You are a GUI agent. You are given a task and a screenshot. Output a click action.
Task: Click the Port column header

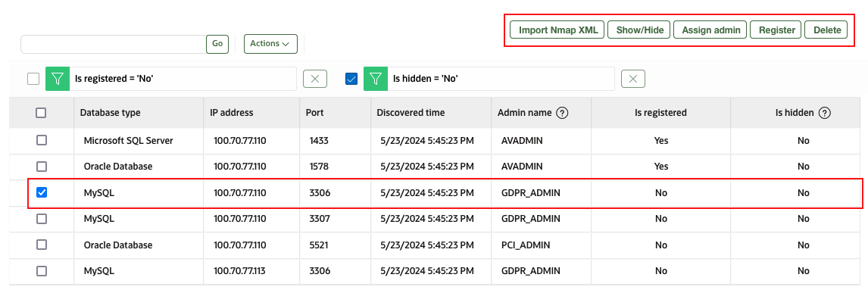click(315, 113)
